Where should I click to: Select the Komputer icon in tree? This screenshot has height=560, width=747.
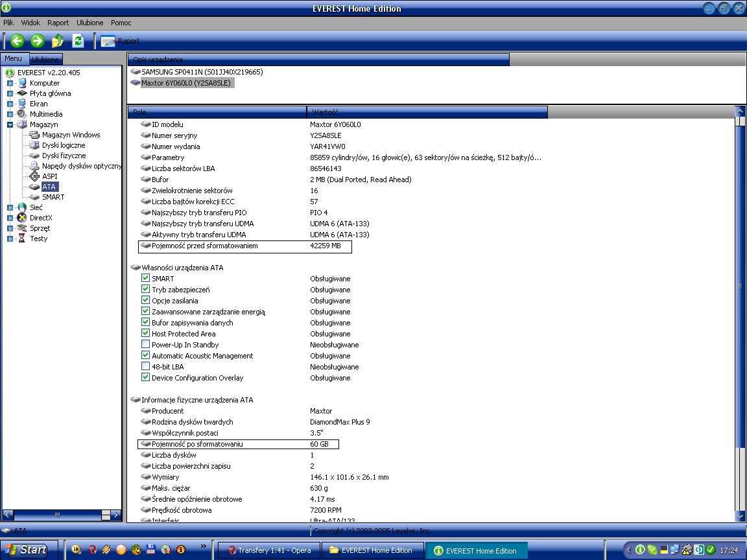pos(22,83)
